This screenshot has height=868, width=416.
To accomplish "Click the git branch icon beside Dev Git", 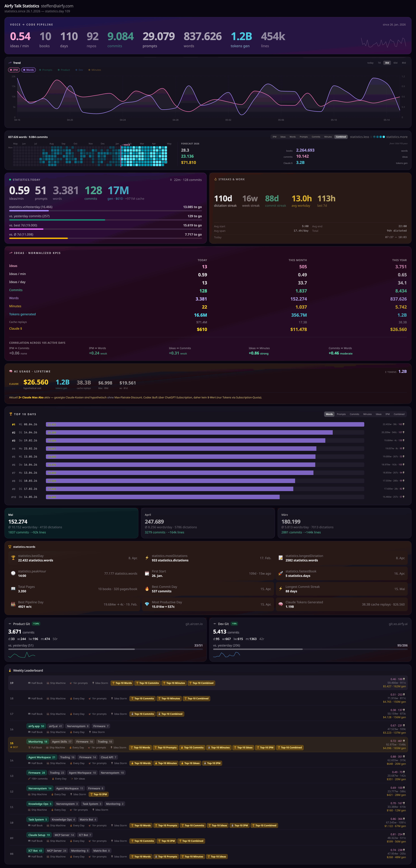I will pos(215,624).
